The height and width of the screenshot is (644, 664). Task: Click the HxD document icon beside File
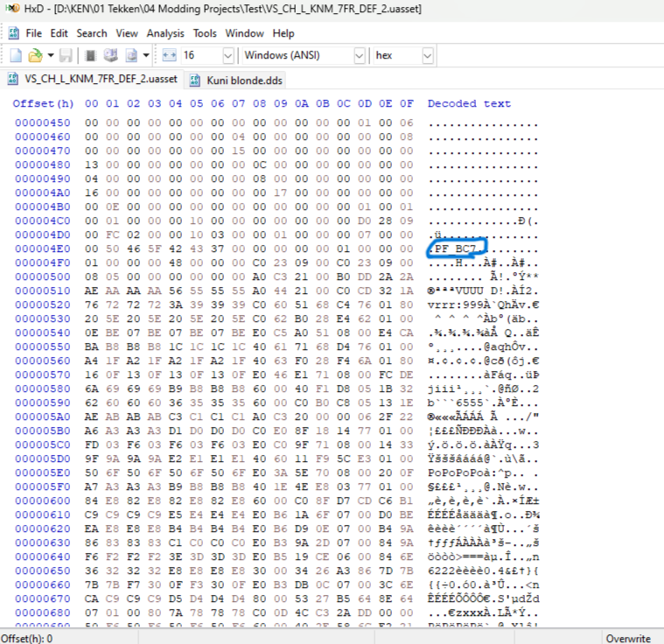(14, 33)
